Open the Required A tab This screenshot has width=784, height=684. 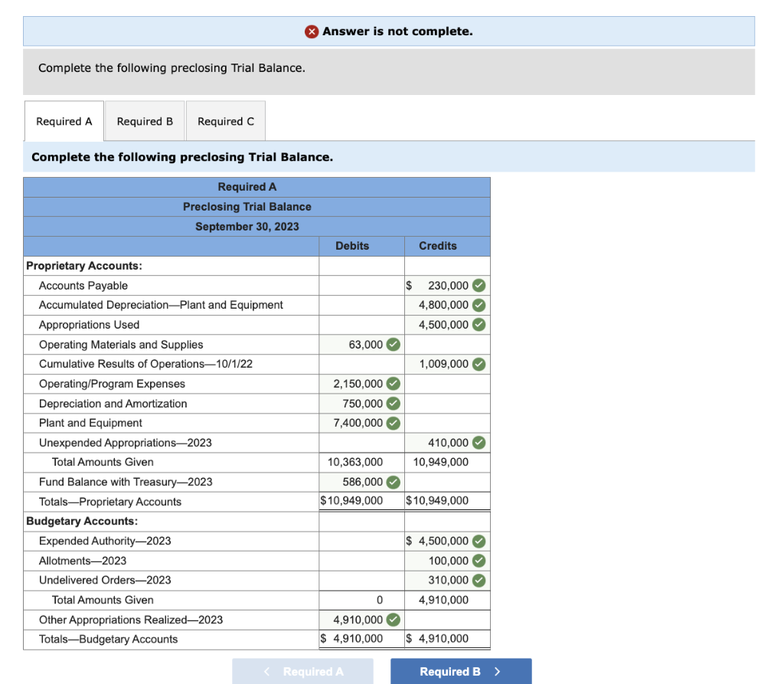64,121
